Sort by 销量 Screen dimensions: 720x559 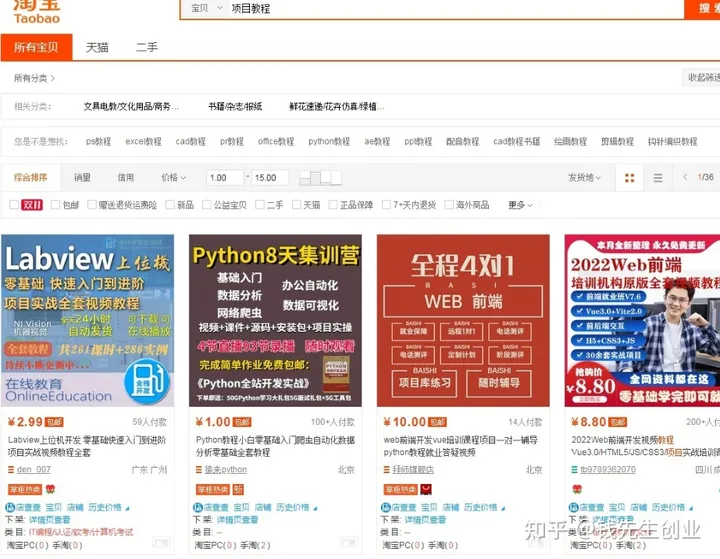82,177
